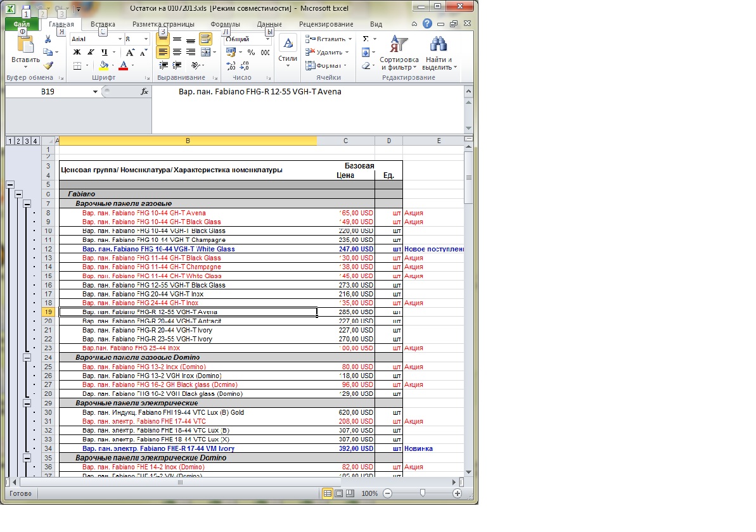Open Найти и выделить menu
756x532 pixels.
point(439,52)
